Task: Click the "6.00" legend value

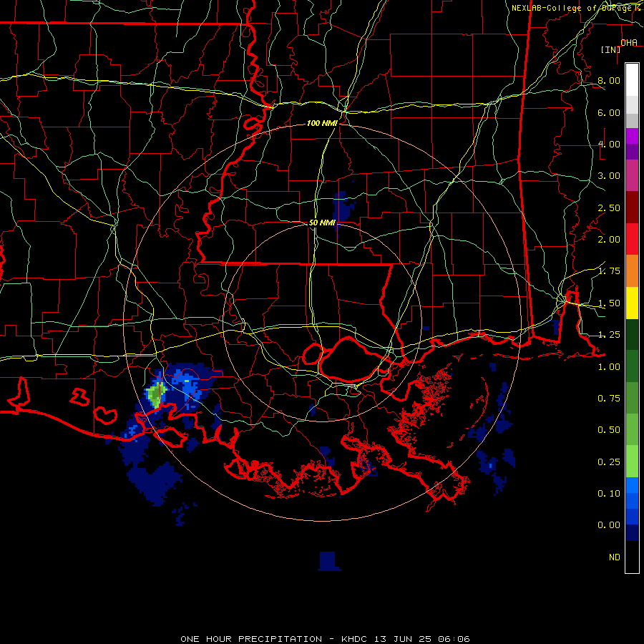Action: click(609, 112)
